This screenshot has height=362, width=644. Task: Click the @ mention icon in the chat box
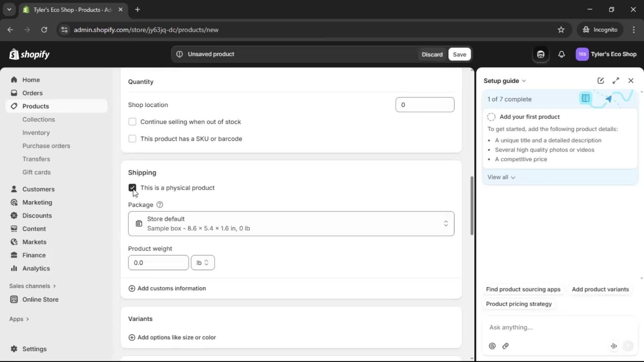(492, 346)
